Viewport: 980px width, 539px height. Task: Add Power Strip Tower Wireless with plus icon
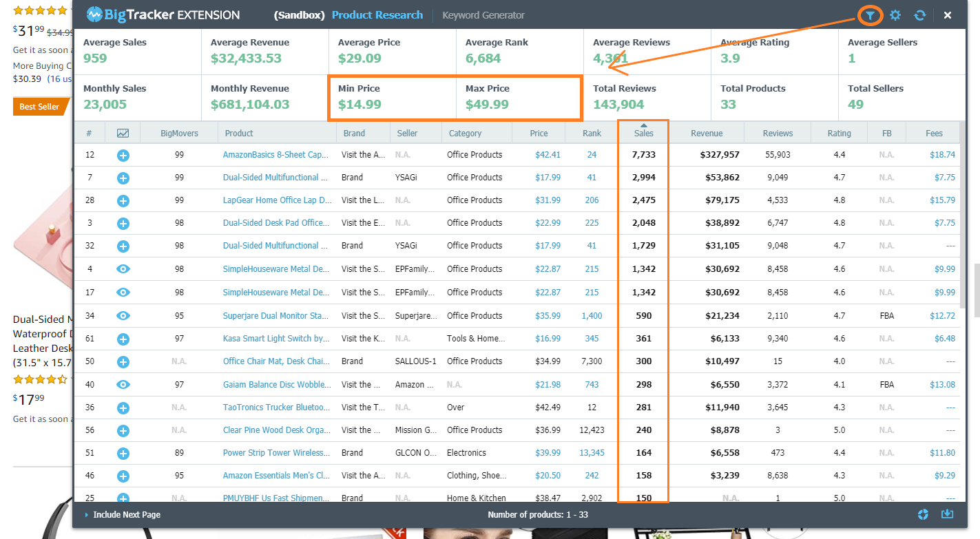pos(123,454)
